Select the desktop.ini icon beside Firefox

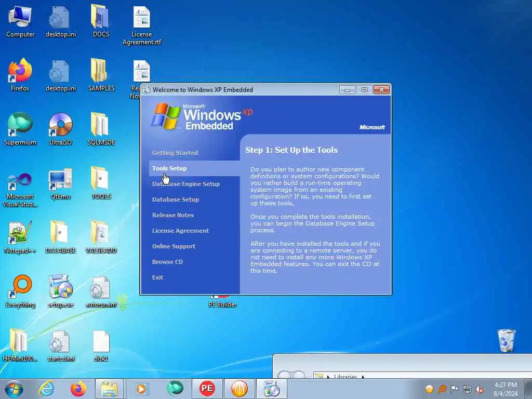61,75
